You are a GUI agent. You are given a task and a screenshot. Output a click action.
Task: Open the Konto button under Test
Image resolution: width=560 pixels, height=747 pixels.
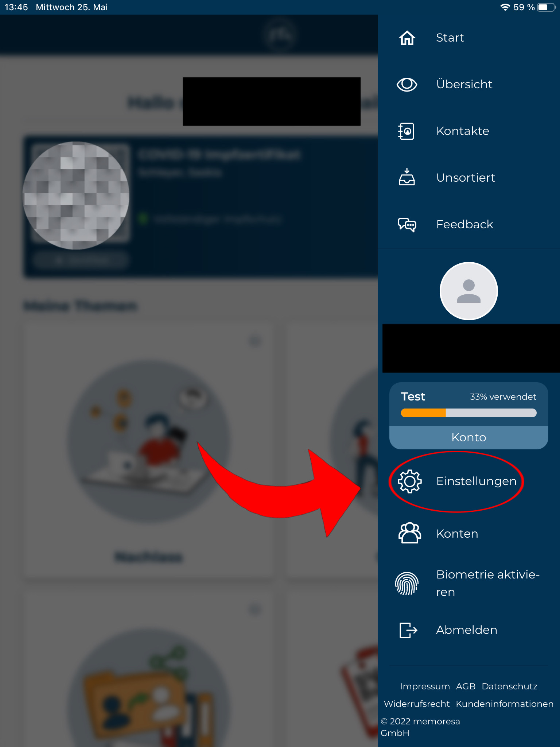(x=469, y=437)
